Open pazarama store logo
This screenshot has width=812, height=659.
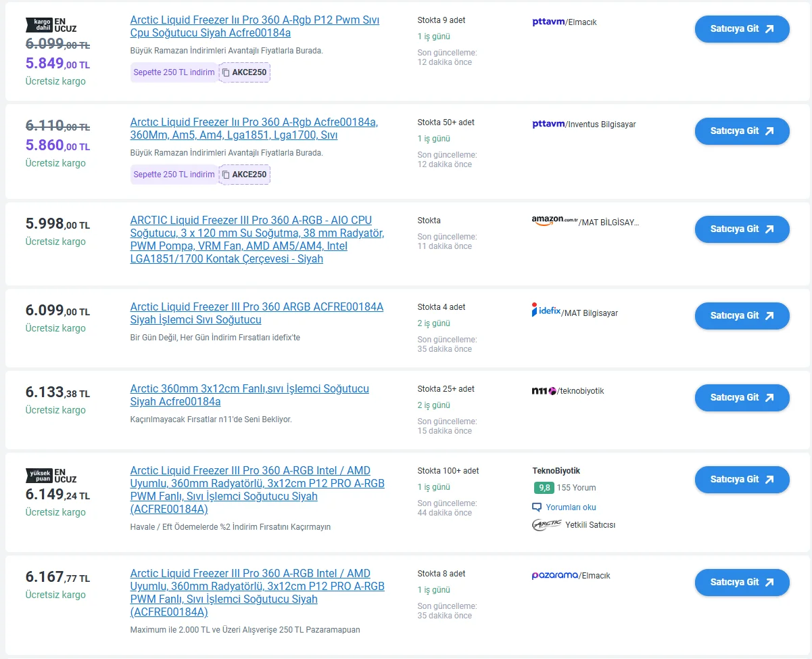coord(555,575)
